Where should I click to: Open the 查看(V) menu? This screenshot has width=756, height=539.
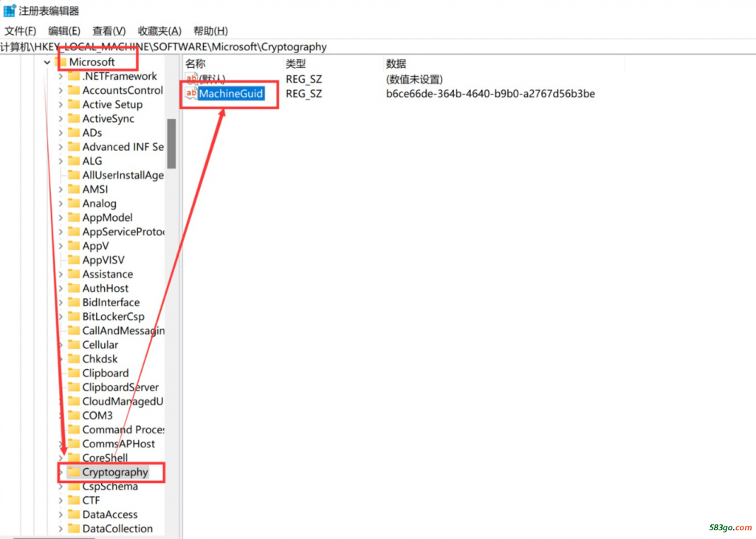(109, 31)
